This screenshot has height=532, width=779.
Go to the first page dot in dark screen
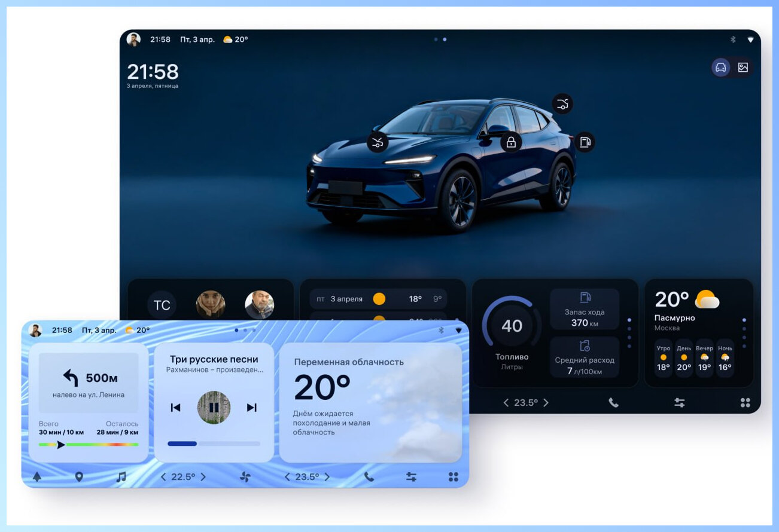click(x=436, y=39)
